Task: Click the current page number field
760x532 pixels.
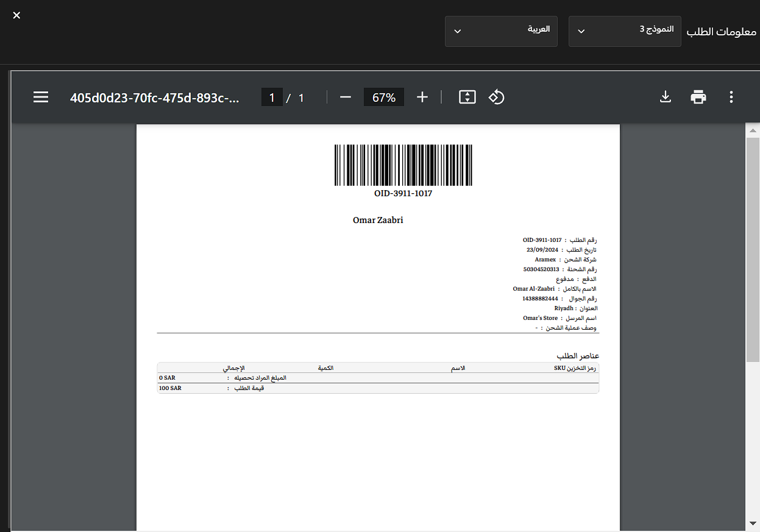Action: (x=272, y=97)
